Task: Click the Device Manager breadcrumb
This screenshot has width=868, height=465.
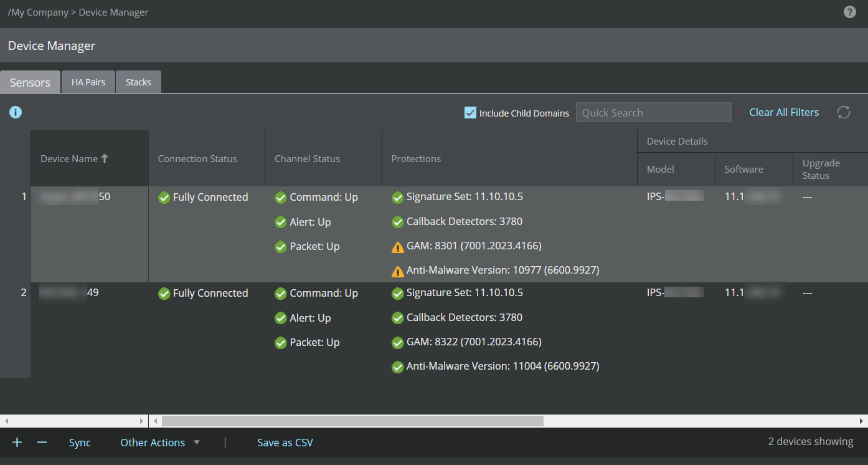Action: pyautogui.click(x=113, y=12)
